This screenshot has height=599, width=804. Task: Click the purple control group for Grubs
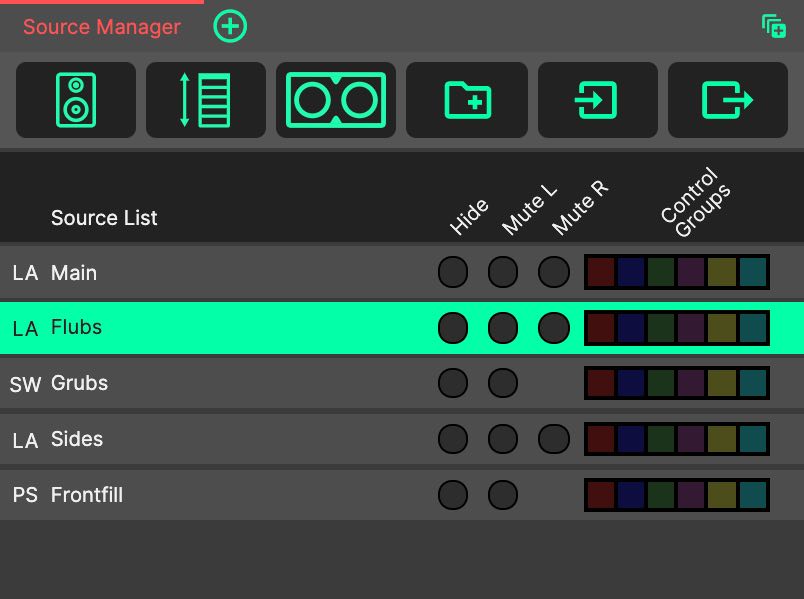coord(691,383)
